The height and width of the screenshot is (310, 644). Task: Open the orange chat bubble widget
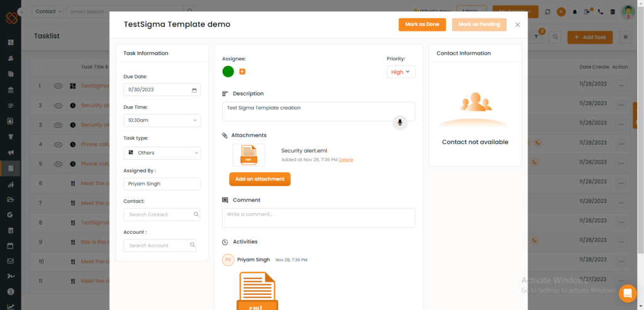click(x=628, y=293)
